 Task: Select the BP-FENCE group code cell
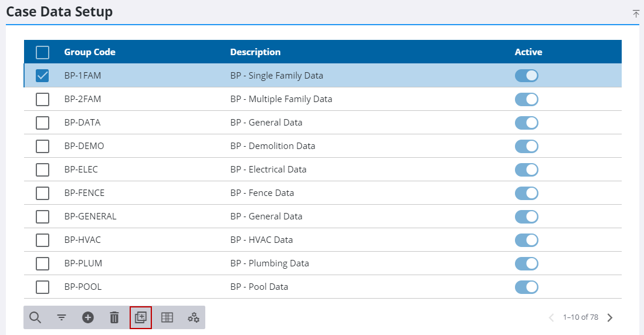pos(84,193)
